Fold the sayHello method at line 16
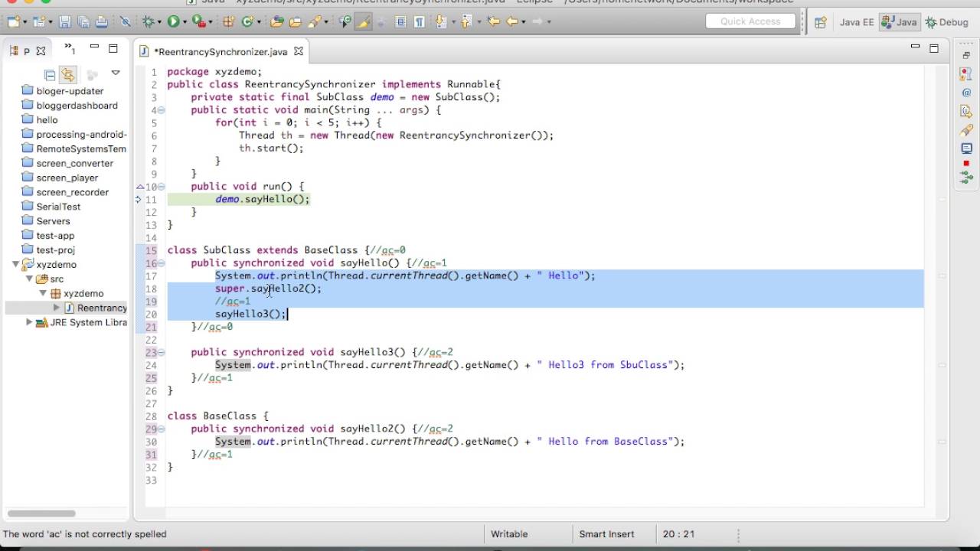Screen dimensions: 980x551 coord(161,263)
